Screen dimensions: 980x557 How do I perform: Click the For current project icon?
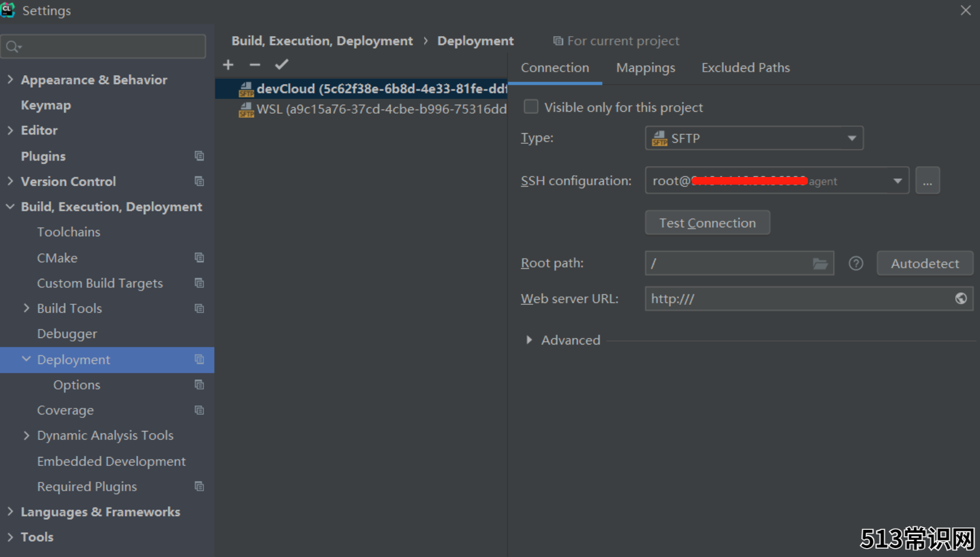(x=558, y=41)
